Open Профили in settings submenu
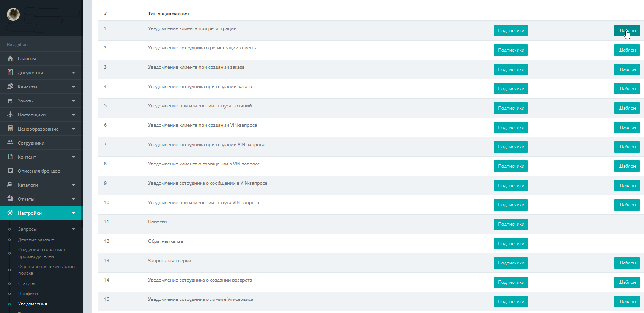644x313 pixels. (x=28, y=294)
